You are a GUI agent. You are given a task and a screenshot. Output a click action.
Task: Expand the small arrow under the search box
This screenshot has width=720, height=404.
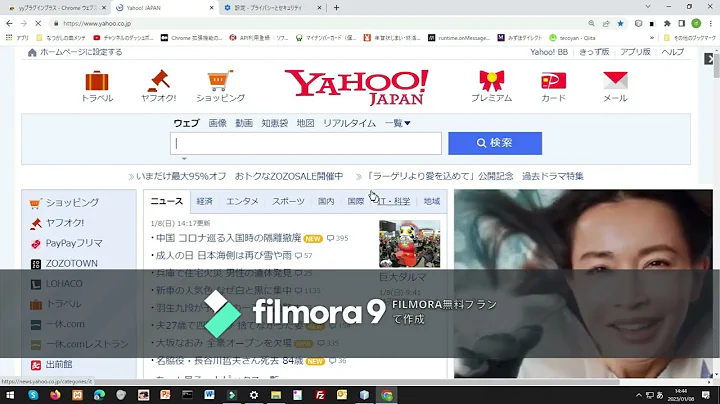click(184, 159)
